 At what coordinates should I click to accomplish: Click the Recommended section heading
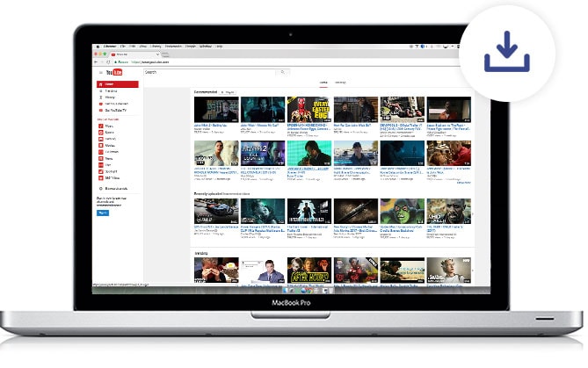pos(206,92)
